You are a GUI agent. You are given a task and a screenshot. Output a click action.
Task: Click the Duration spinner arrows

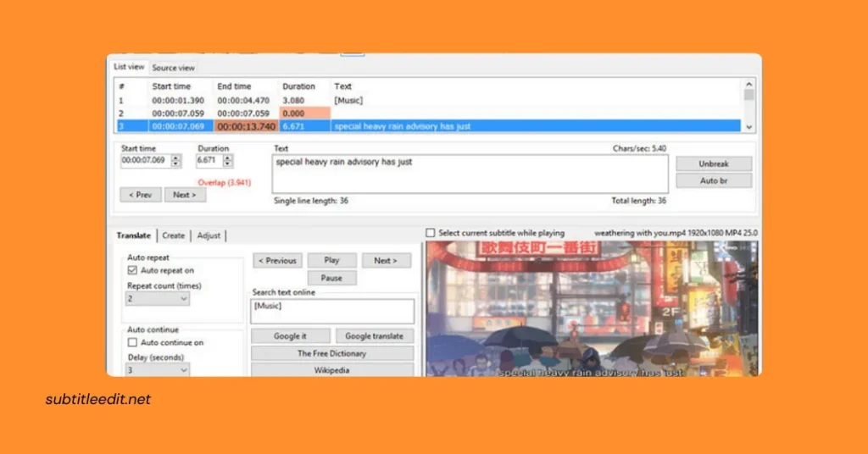coord(228,160)
